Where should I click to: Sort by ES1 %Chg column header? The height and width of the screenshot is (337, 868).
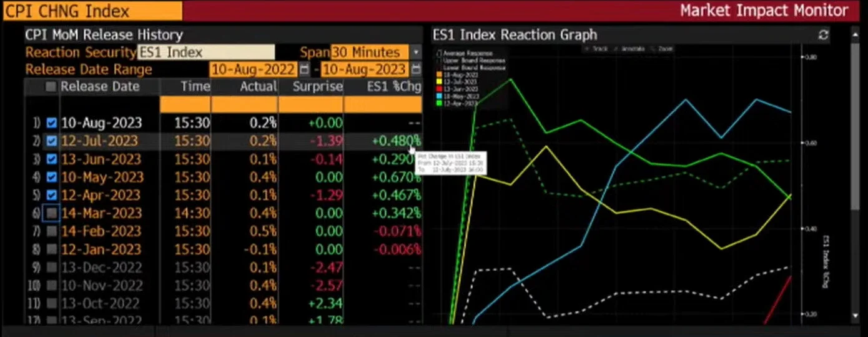click(x=393, y=87)
